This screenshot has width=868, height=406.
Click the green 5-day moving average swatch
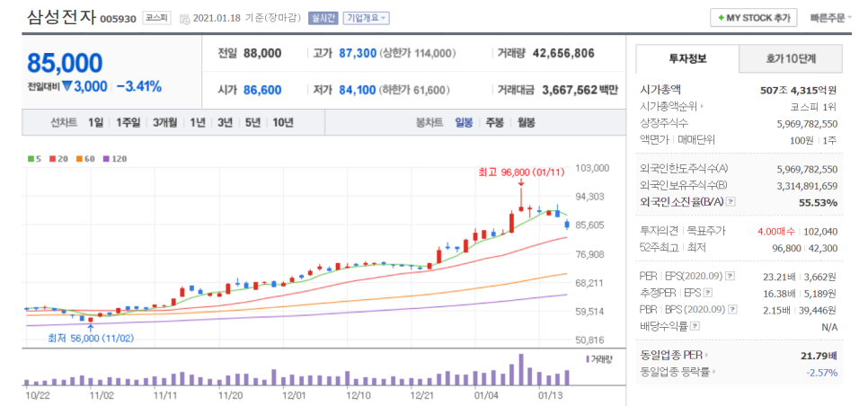tap(31, 159)
